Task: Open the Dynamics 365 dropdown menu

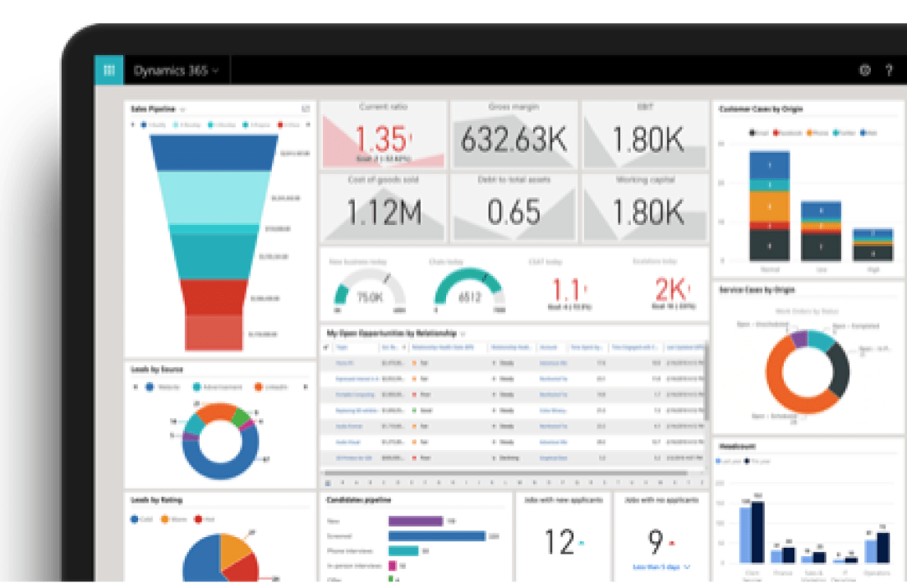Action: click(176, 71)
